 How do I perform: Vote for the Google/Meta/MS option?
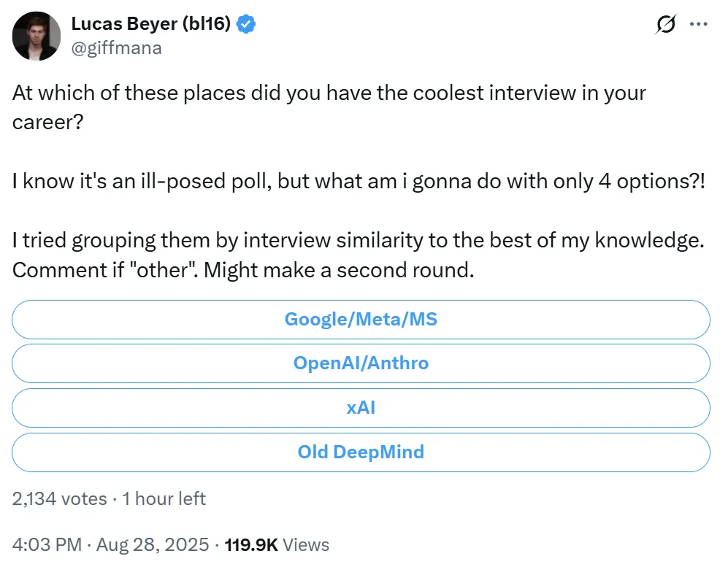pos(361,319)
